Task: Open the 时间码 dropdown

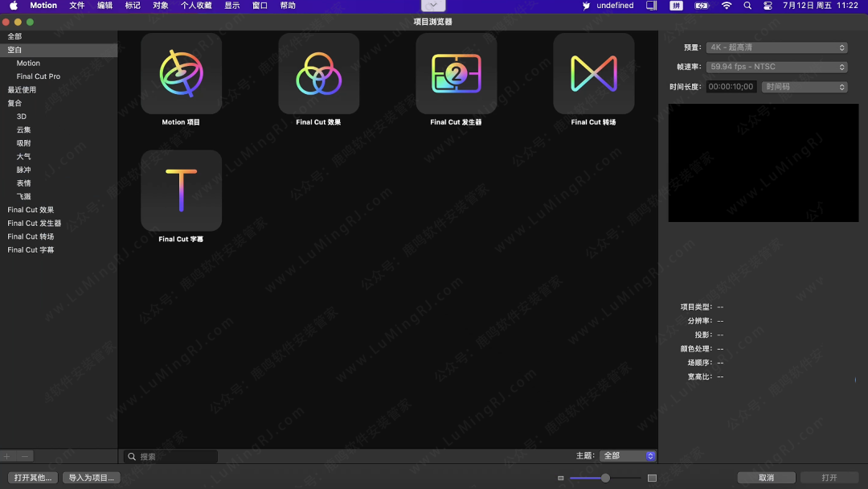Action: tap(805, 87)
